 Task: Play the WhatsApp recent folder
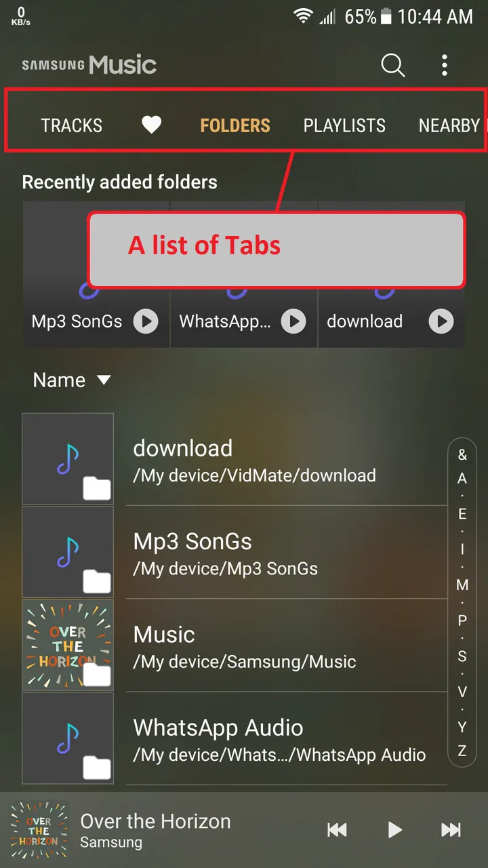click(293, 321)
